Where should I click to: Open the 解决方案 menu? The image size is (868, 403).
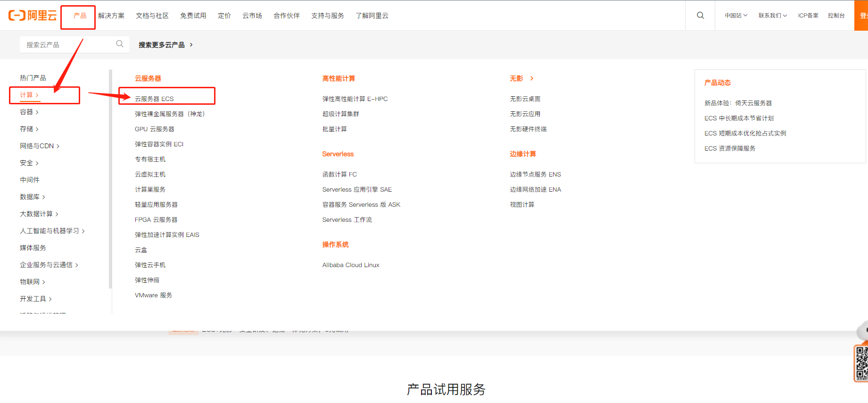pos(111,16)
